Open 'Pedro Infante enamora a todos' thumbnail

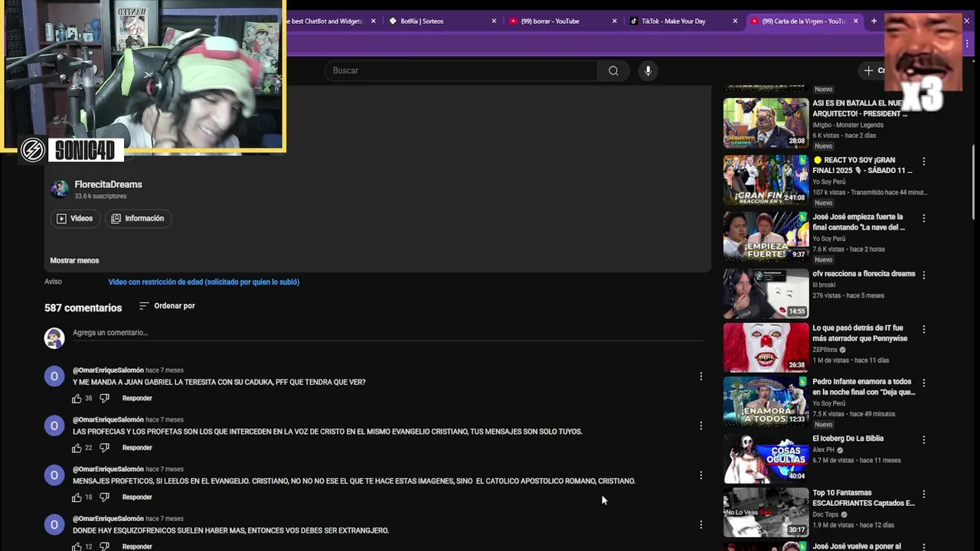coord(766,400)
